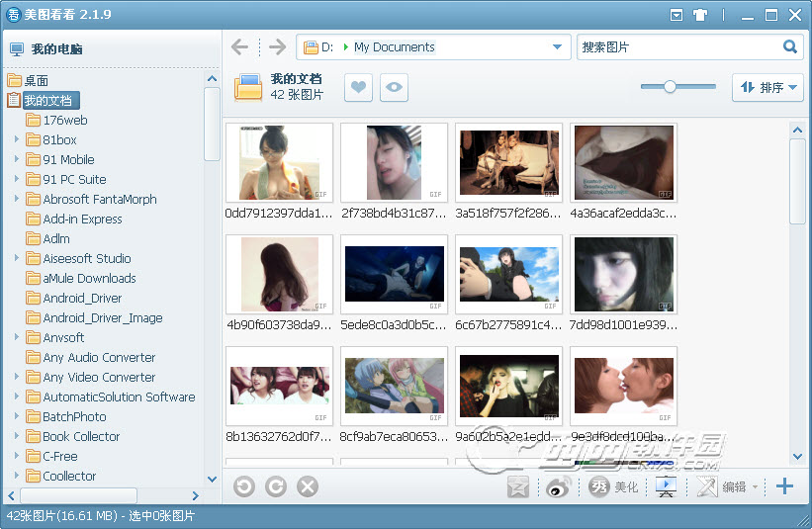Click the rotate right icon
812x529 pixels.
[x=276, y=486]
